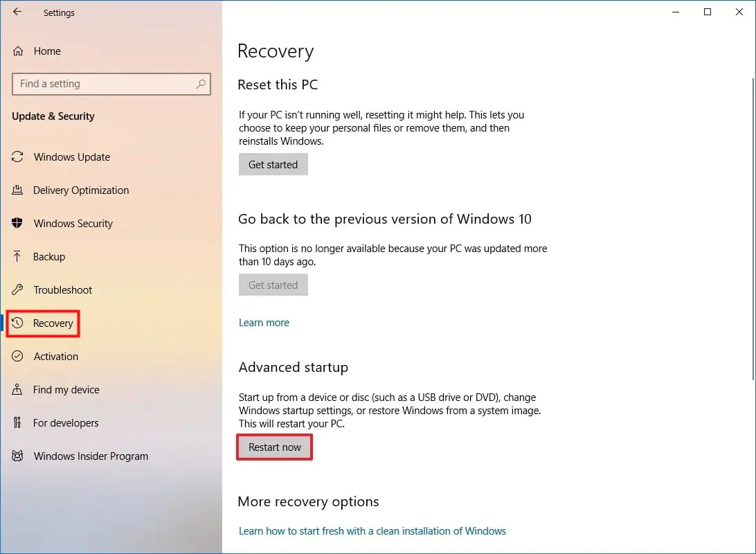
Task: Click the Delivery Optimization icon
Action: pyautogui.click(x=18, y=190)
